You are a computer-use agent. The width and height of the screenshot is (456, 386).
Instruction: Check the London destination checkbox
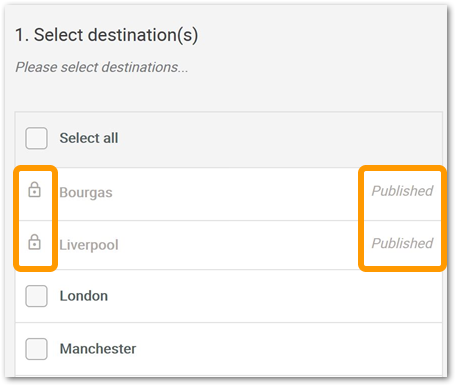point(36,296)
